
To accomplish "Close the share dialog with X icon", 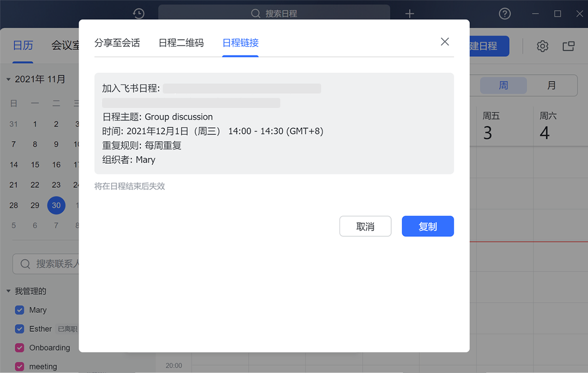I will (x=445, y=42).
